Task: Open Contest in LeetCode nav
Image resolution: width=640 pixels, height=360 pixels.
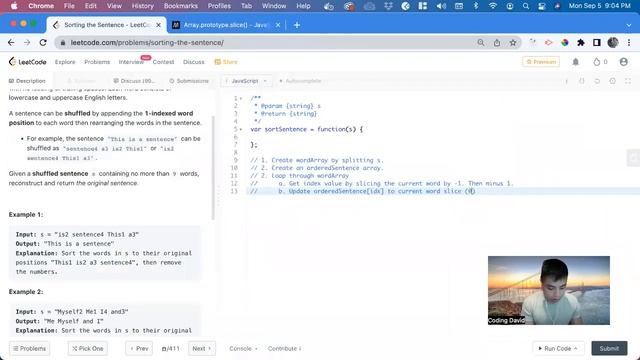Action: pyautogui.click(x=163, y=62)
